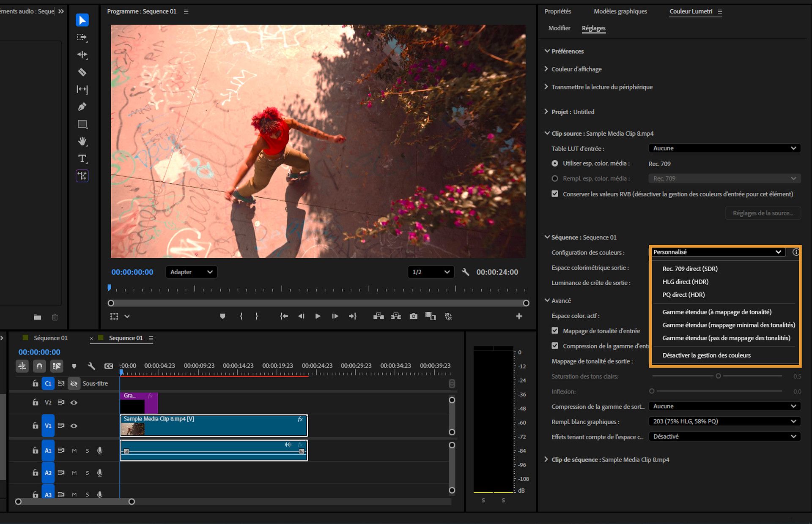
Task: Open program monitor wrench settings
Action: [466, 272]
